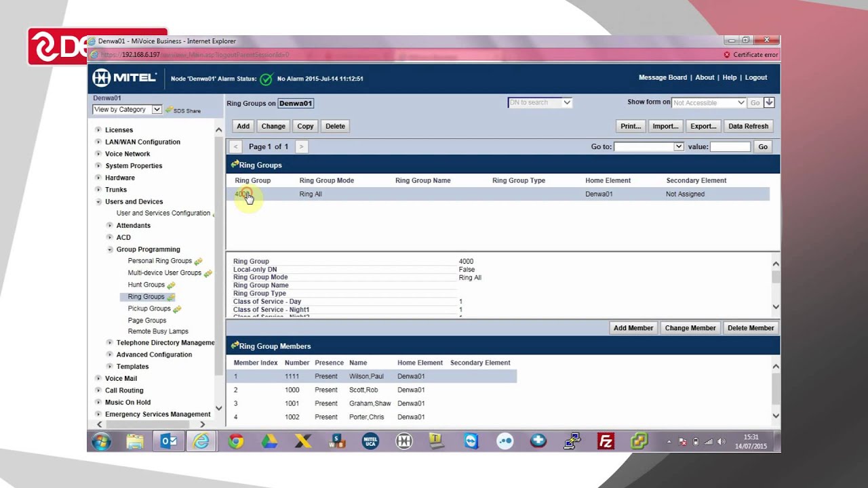Collapse the Group Programming node
Image resolution: width=868 pixels, height=488 pixels.
click(x=110, y=249)
